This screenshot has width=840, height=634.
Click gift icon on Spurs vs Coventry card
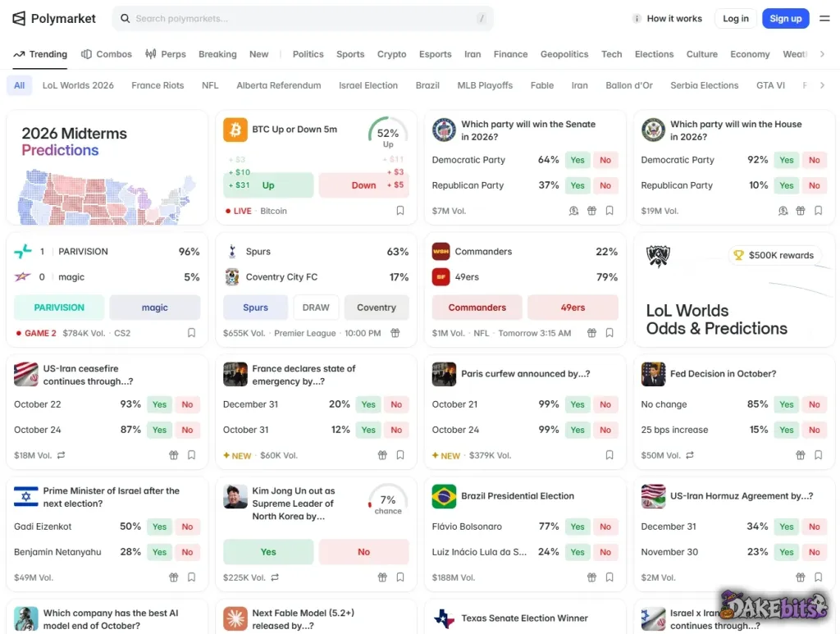click(395, 332)
